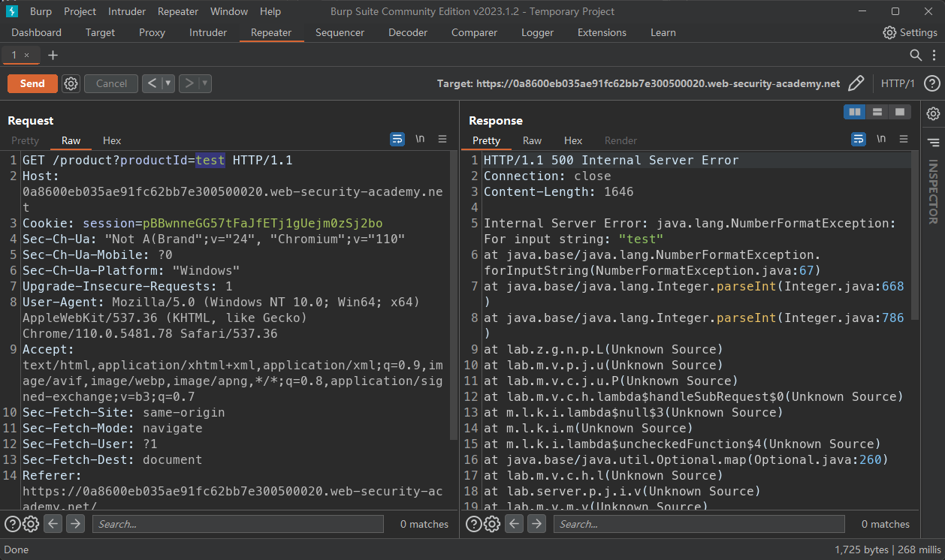
Task: Open Response panel hamburger menu
Action: [904, 139]
